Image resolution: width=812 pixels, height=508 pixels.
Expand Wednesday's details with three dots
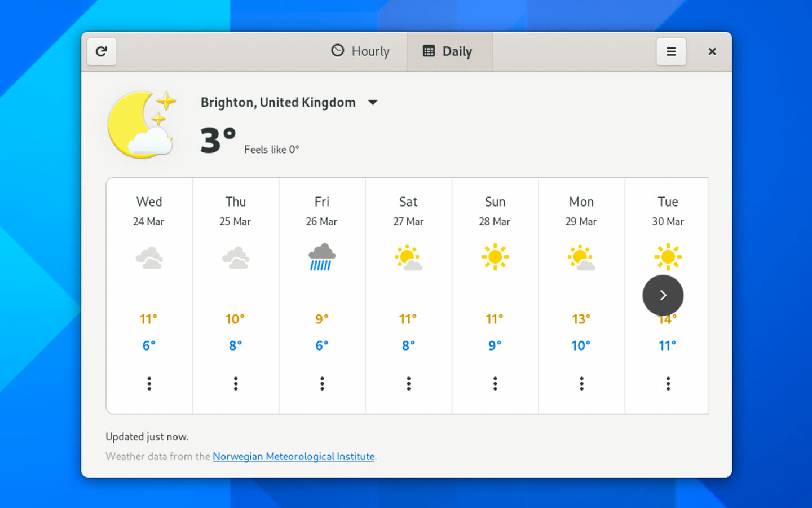pyautogui.click(x=149, y=384)
